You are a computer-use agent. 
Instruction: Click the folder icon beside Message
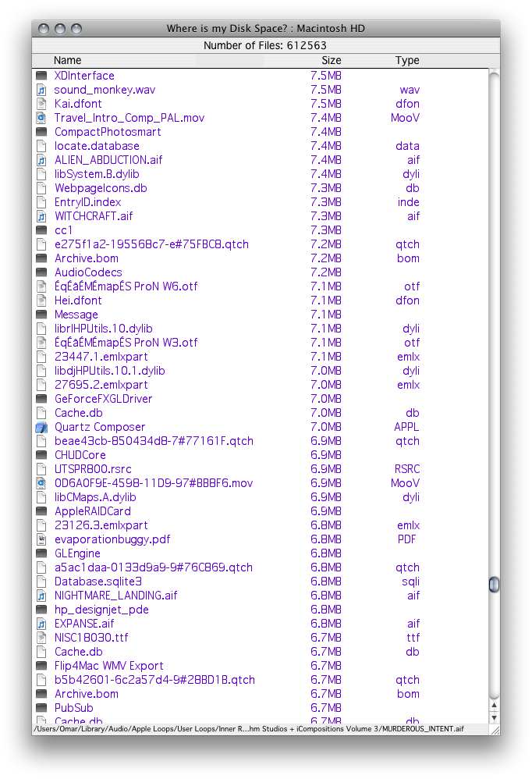click(x=41, y=315)
